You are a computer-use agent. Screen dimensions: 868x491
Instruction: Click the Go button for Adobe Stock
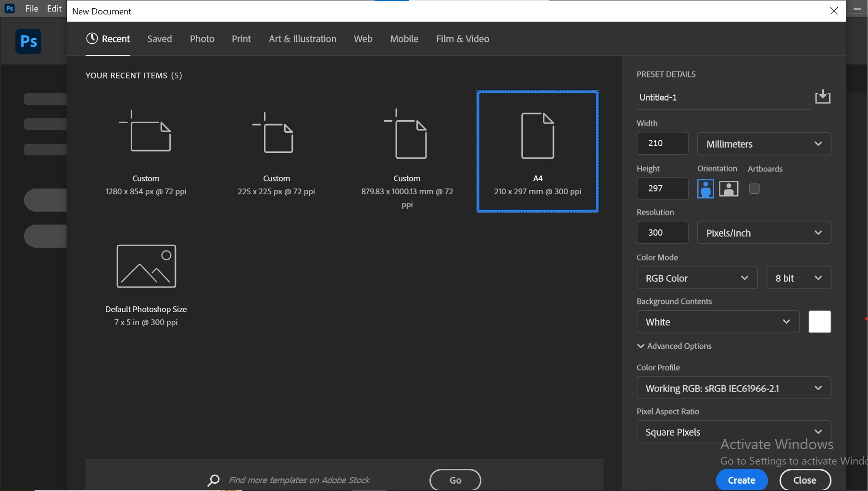pos(455,480)
